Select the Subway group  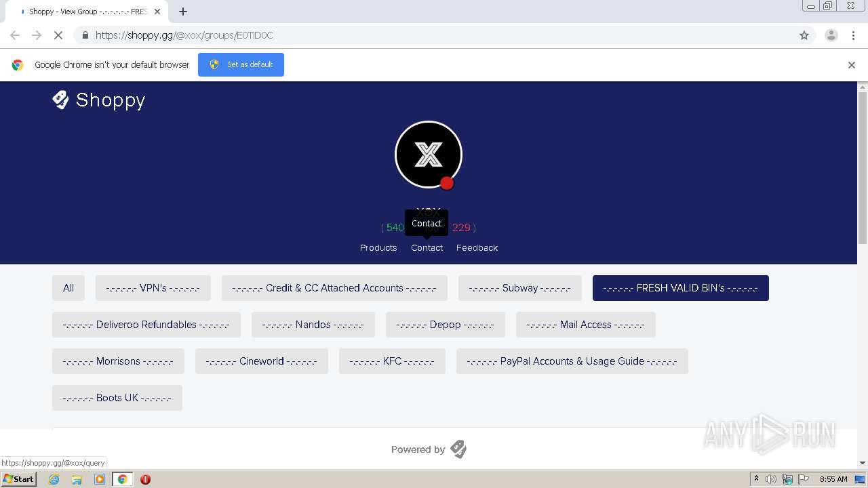[520, 288]
